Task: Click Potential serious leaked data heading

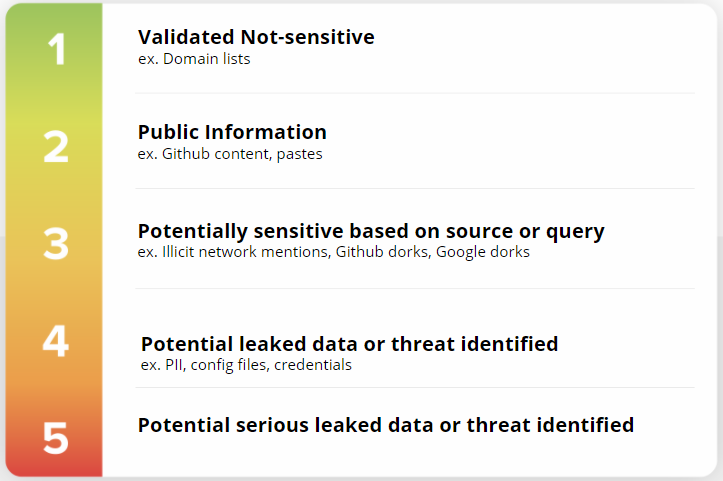Action: click(x=385, y=424)
